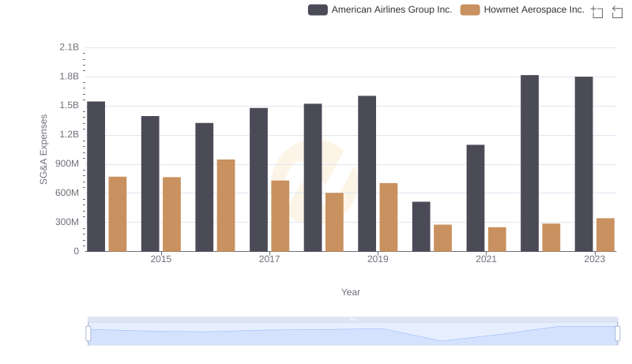
Task: Click the 1.8B y-axis label
Action: [x=69, y=77]
